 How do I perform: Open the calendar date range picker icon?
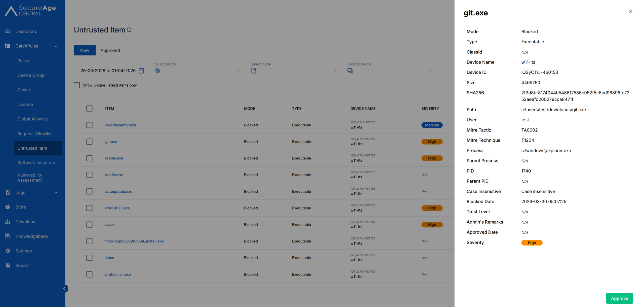[x=141, y=71]
